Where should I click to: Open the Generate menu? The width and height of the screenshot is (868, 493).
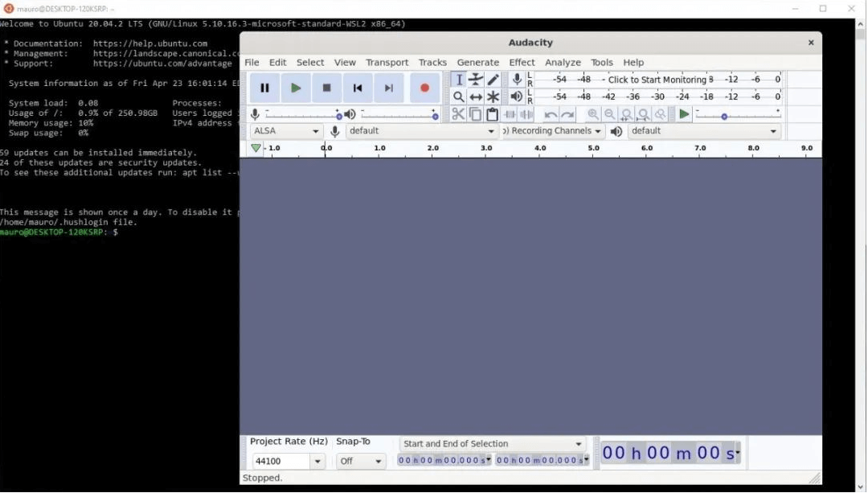(x=478, y=63)
